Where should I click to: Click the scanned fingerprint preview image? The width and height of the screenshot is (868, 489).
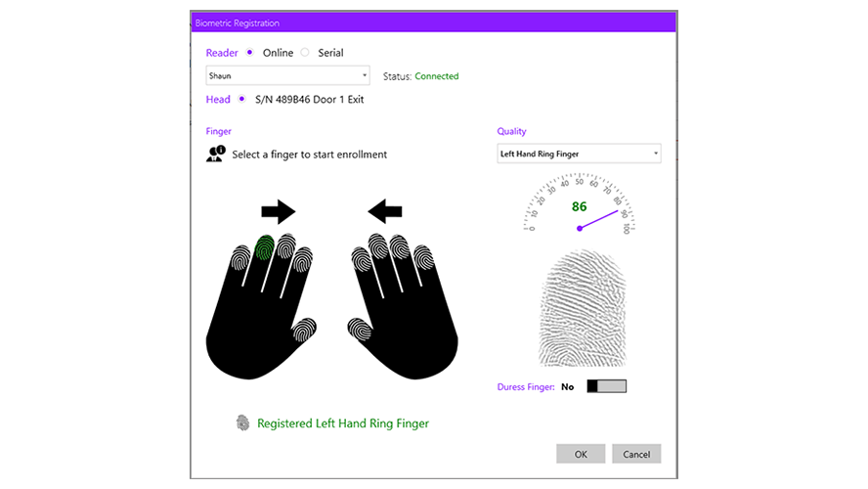(583, 308)
